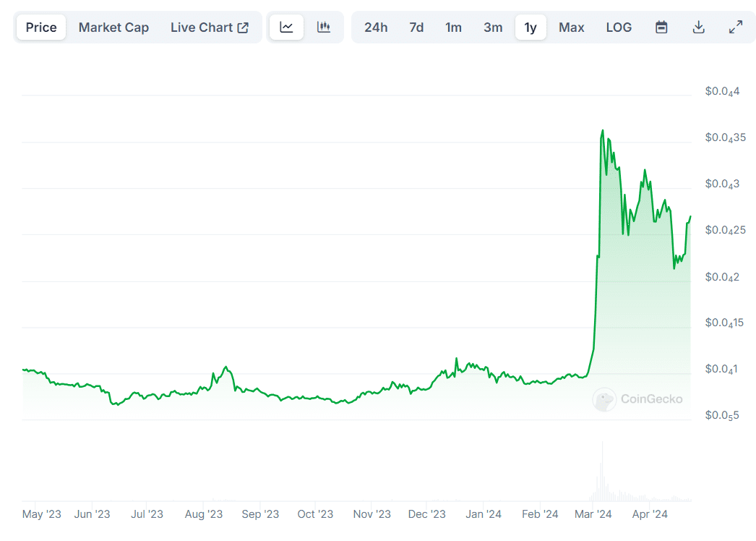
Task: Click the topmost price axis label
Action: tap(723, 91)
